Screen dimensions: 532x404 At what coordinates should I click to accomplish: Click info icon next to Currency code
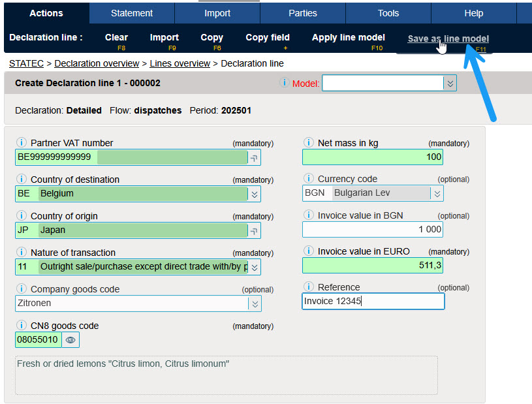[308, 179]
